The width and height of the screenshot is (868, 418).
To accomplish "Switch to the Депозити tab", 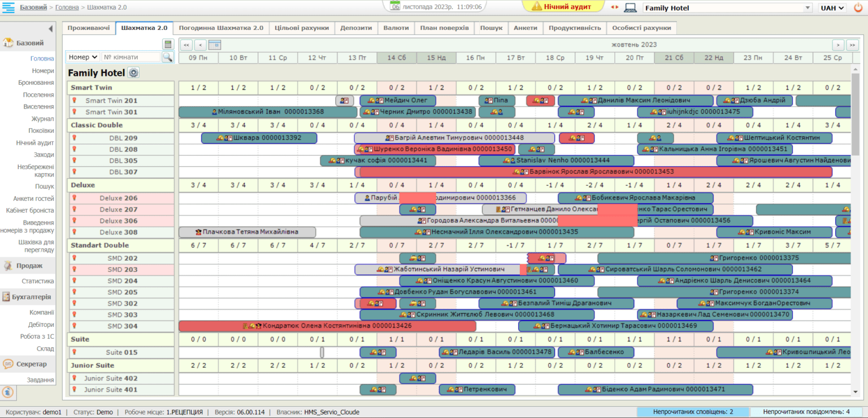I will [356, 28].
